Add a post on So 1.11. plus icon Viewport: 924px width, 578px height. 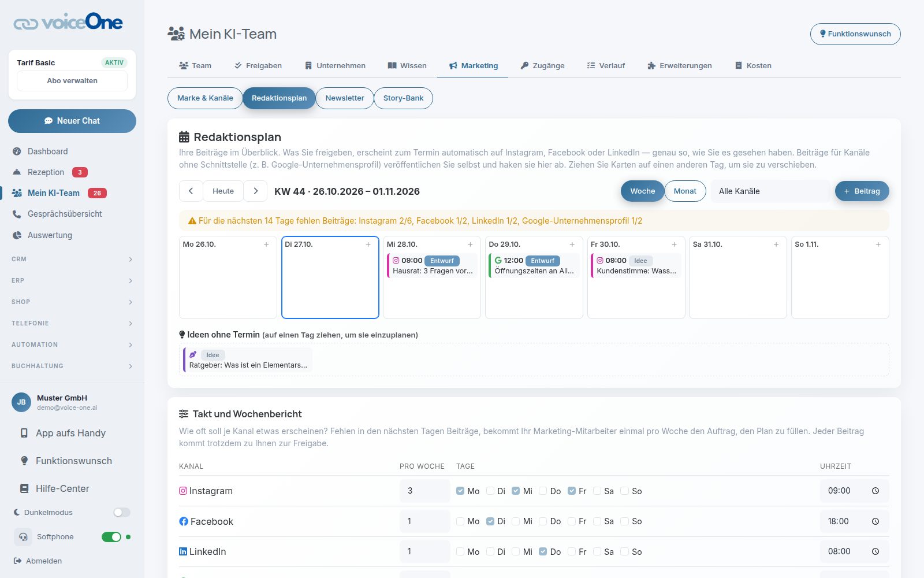click(878, 244)
